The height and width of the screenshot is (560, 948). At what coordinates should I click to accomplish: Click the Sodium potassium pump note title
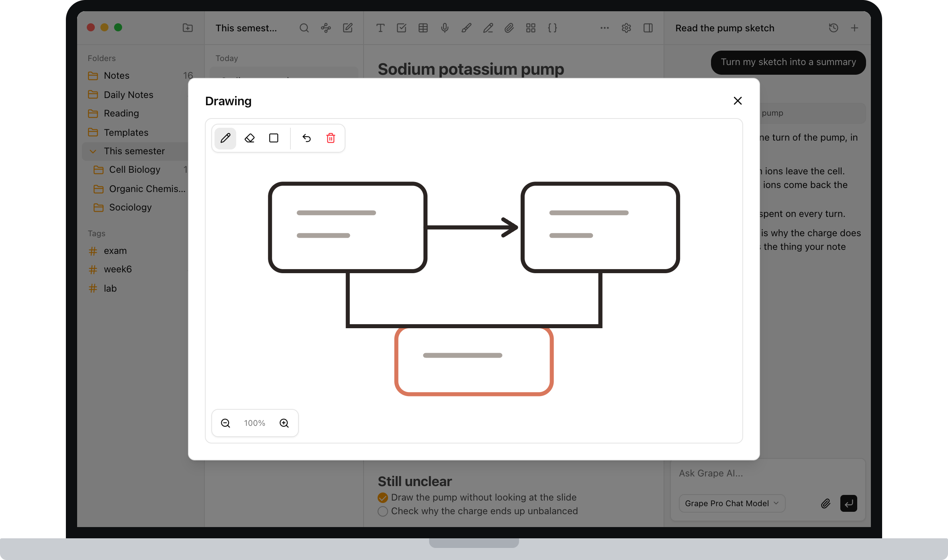[x=471, y=69]
